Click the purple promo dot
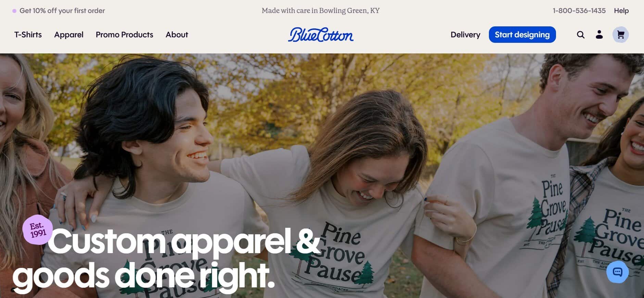 [x=14, y=11]
